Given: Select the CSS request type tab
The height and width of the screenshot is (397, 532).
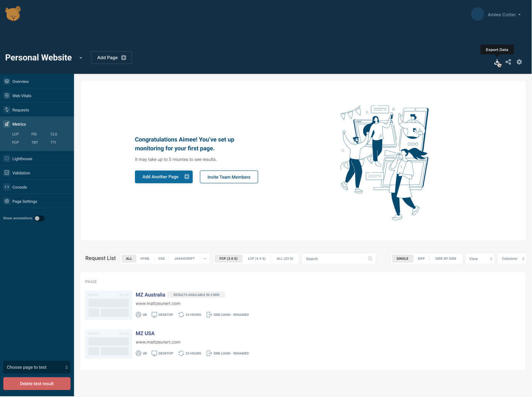Looking at the screenshot, I should pyautogui.click(x=161, y=259).
